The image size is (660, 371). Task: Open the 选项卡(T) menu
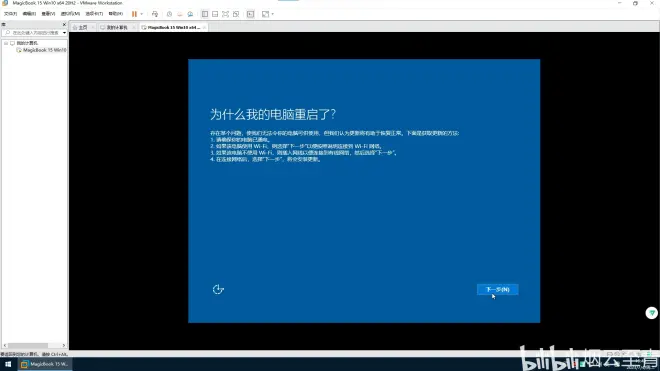(x=94, y=14)
